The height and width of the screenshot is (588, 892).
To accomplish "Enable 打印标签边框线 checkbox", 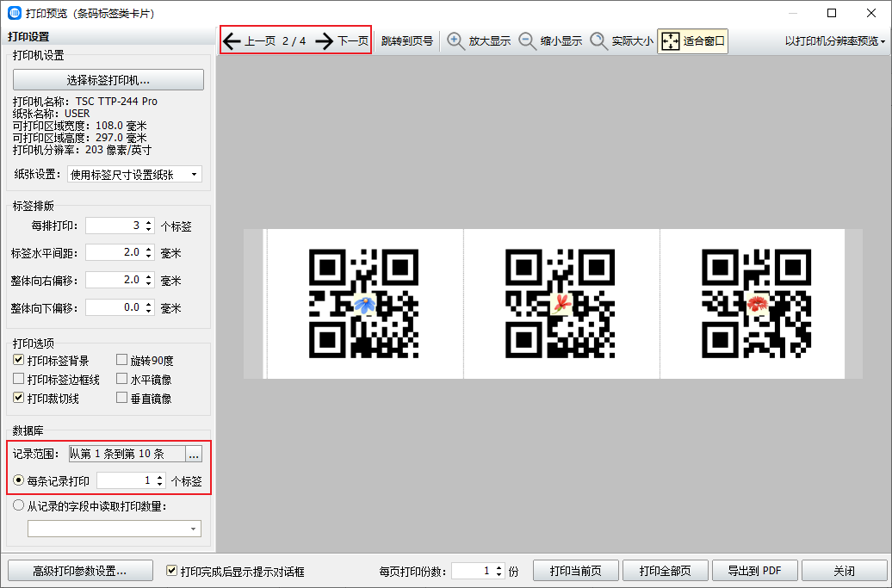I will (19, 379).
